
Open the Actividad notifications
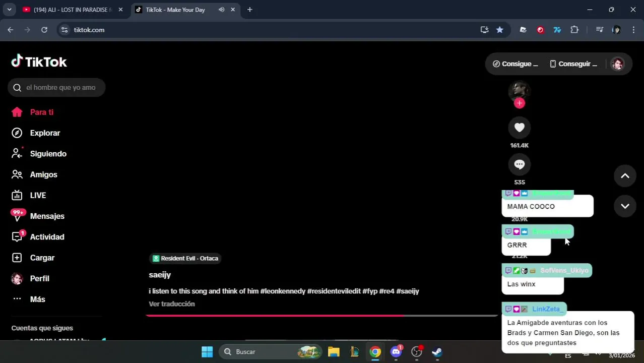pos(38,237)
